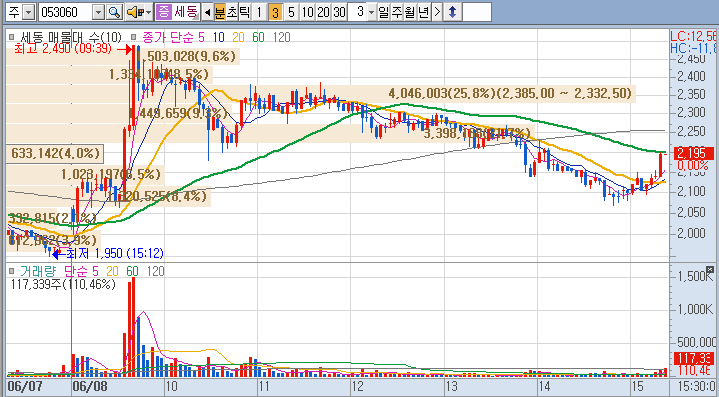Click the 10 moving average legend in blue
This screenshot has width=719, height=397.
pyautogui.click(x=218, y=37)
